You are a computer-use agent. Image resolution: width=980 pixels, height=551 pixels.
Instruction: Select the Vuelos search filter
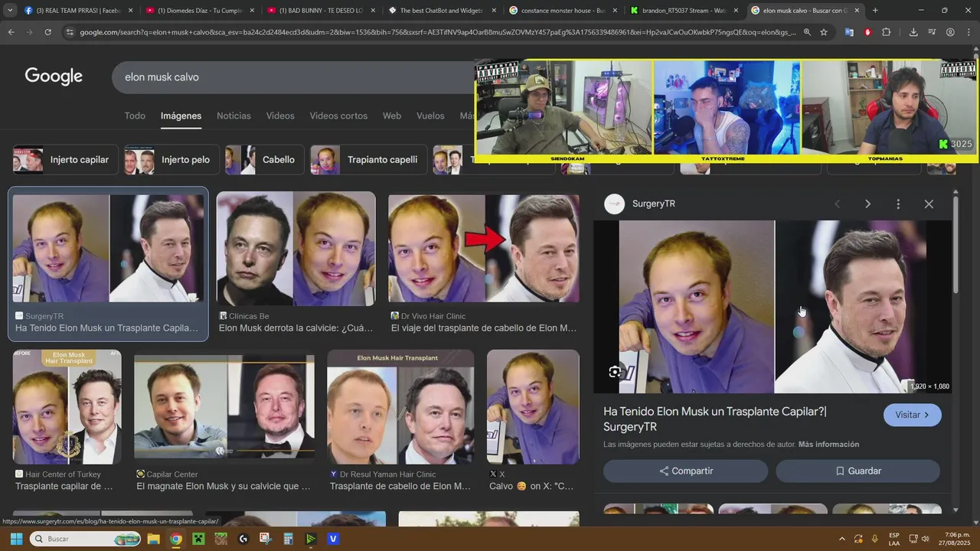click(x=430, y=116)
